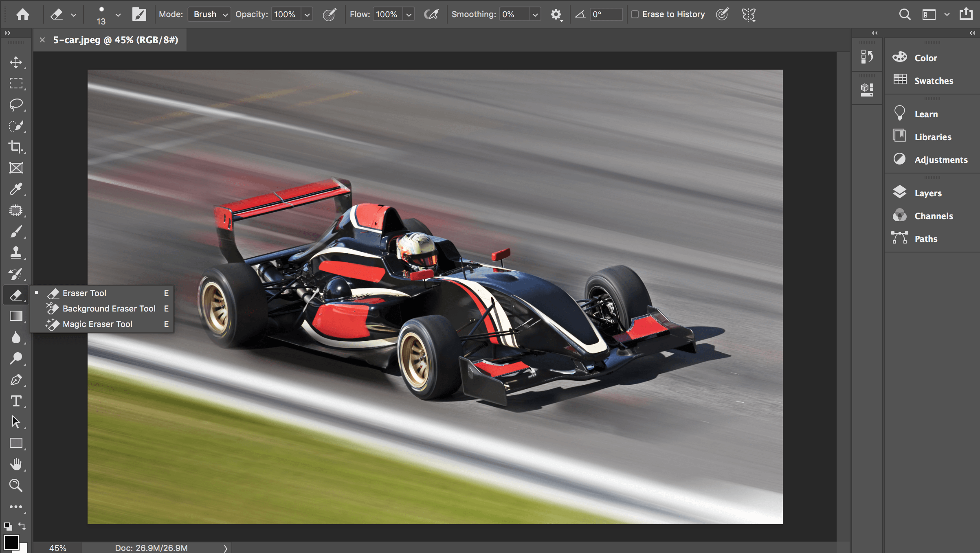
Task: Select the Lasso tool
Action: (16, 104)
